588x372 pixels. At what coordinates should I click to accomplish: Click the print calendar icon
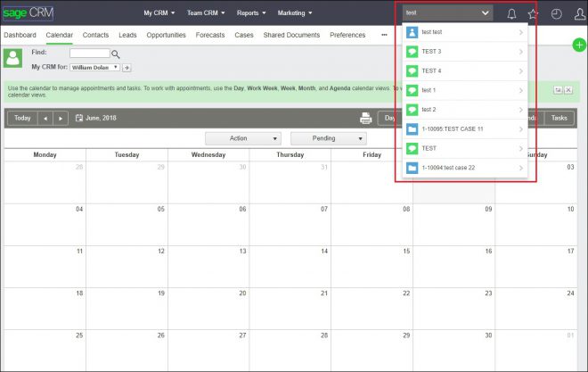365,118
